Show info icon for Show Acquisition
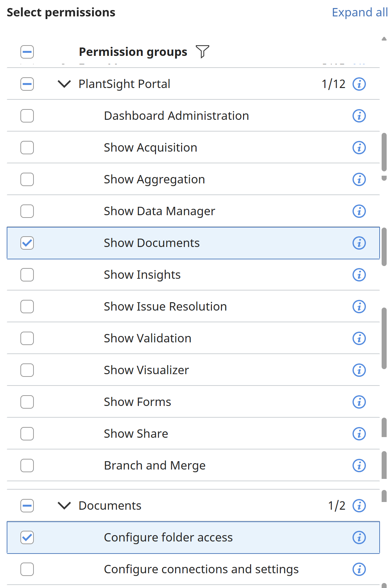The width and height of the screenshot is (390, 588). tap(359, 148)
